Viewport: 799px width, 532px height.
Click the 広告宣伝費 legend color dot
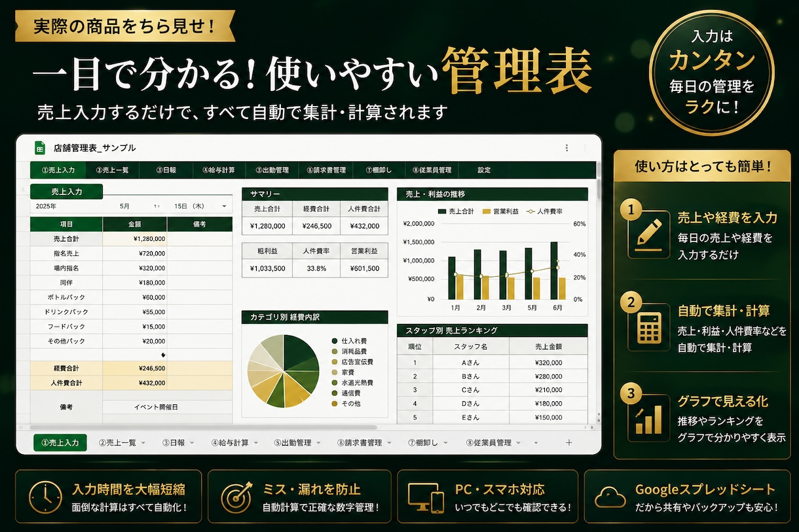(x=335, y=362)
